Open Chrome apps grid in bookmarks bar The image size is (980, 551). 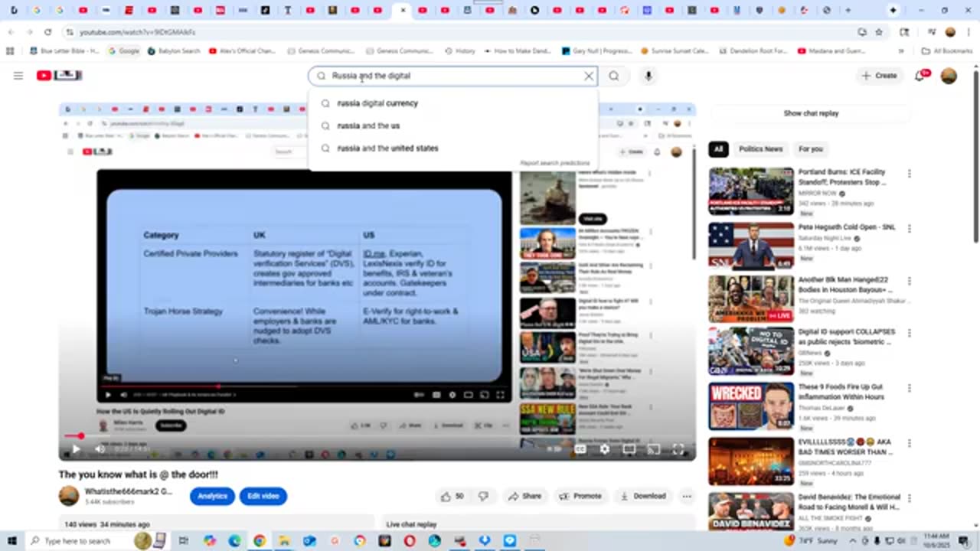tap(10, 51)
